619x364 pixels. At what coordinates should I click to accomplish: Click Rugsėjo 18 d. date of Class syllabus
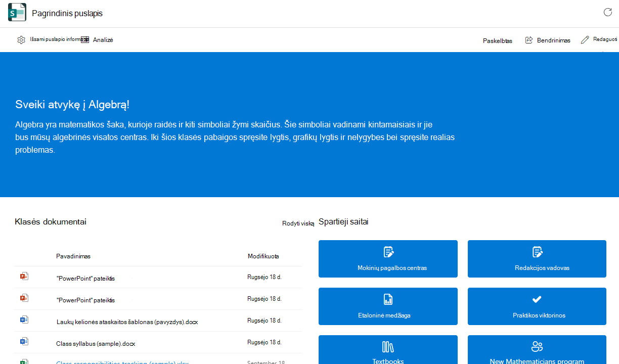point(264,342)
